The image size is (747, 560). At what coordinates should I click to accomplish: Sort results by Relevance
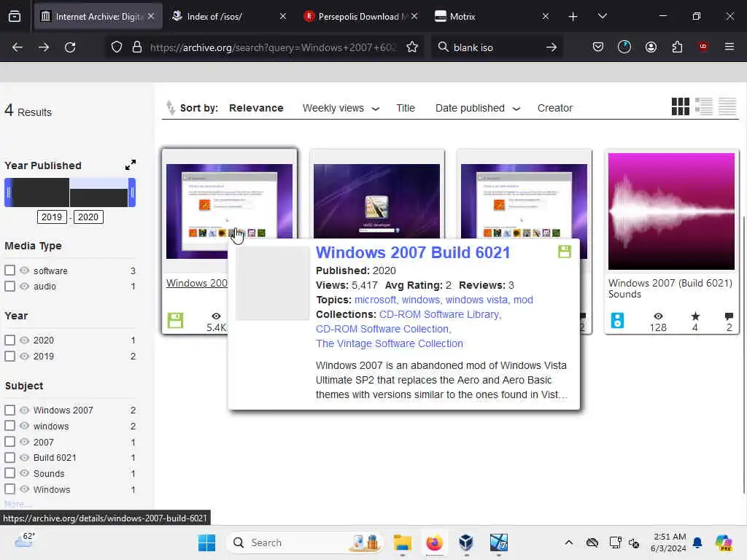coord(256,108)
